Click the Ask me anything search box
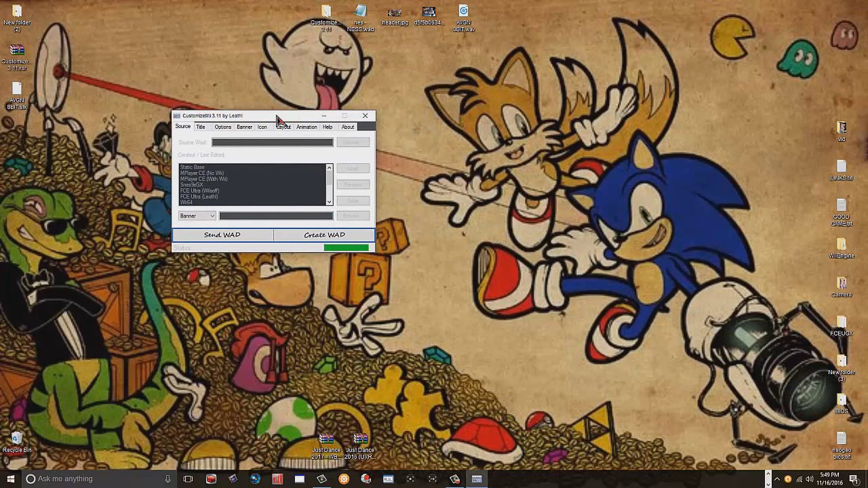 click(x=98, y=479)
